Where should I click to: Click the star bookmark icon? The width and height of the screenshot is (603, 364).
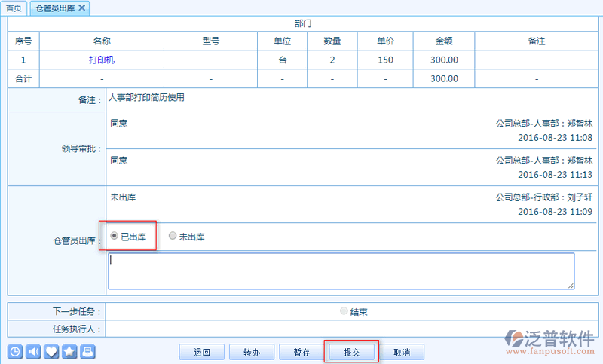point(69,352)
